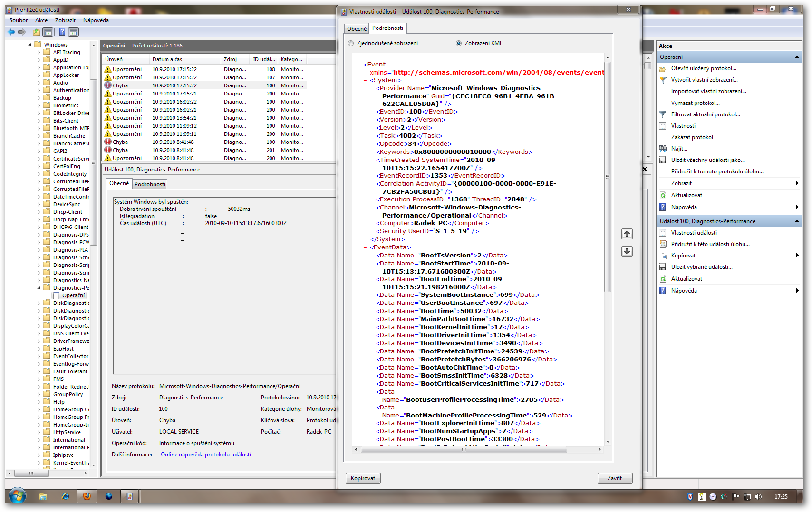Click the binoculars icon next to Najít
The height and width of the screenshot is (512, 812).
tap(663, 149)
